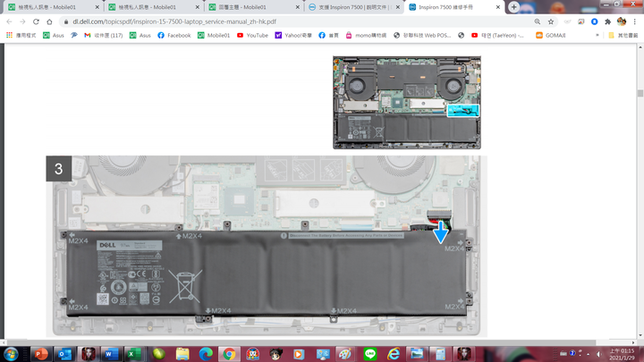Go to the browser home page
Screen dimensions: 644x362
click(49, 21)
